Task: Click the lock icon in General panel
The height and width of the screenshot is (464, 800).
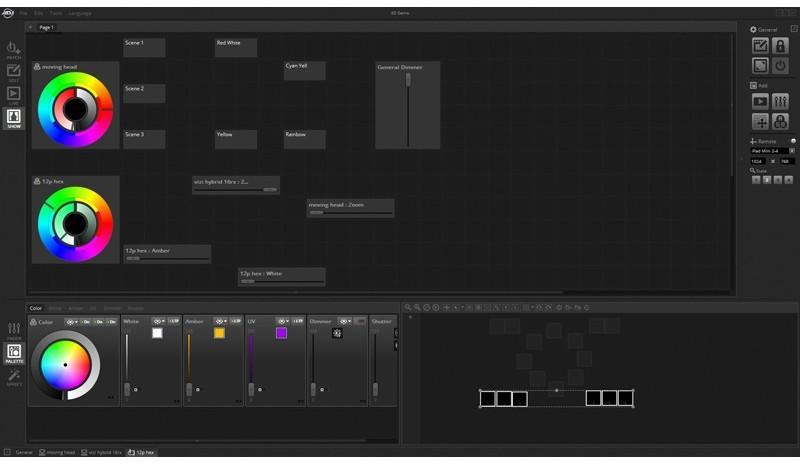Action: point(780,46)
